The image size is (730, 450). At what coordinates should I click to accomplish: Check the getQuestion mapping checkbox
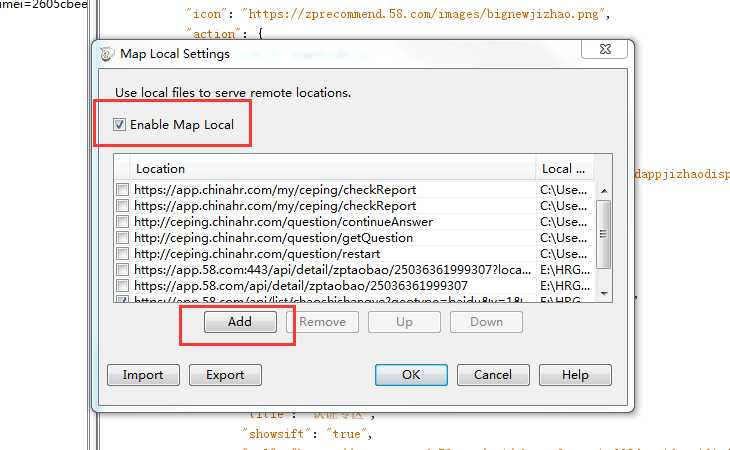coord(122,238)
